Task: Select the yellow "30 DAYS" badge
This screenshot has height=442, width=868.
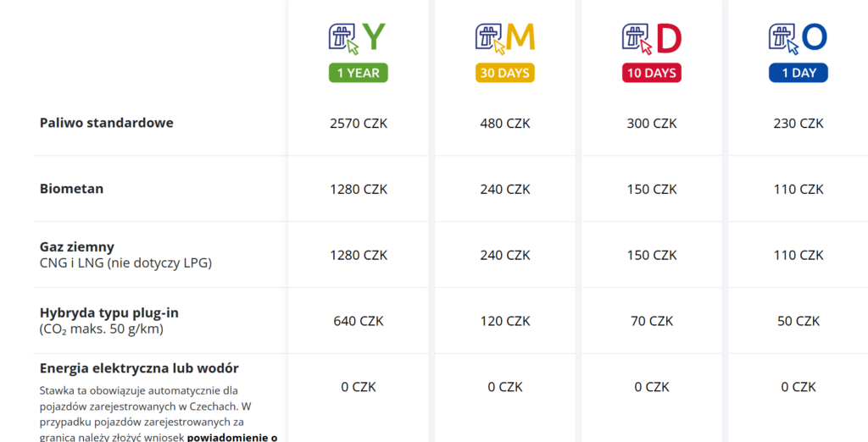Action: click(505, 73)
